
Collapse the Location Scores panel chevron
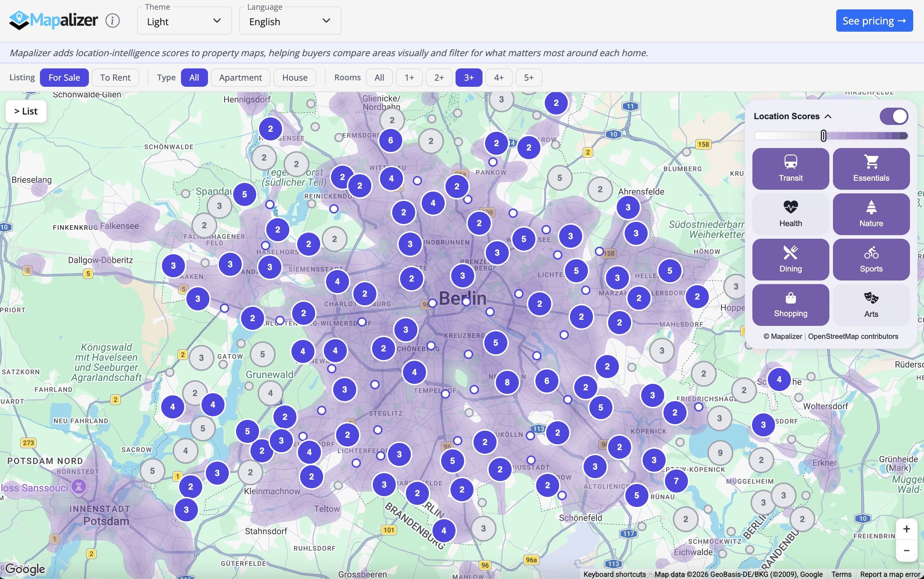(828, 116)
